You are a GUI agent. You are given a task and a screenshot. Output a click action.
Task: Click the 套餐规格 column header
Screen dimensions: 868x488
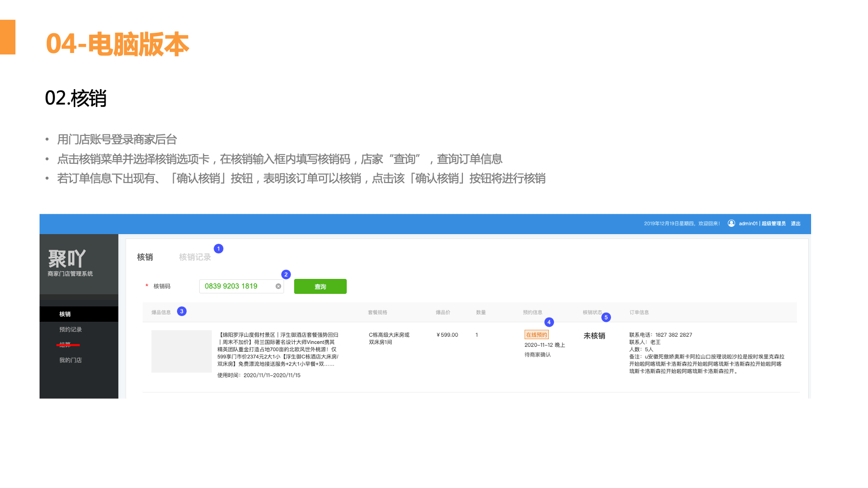pos(378,313)
